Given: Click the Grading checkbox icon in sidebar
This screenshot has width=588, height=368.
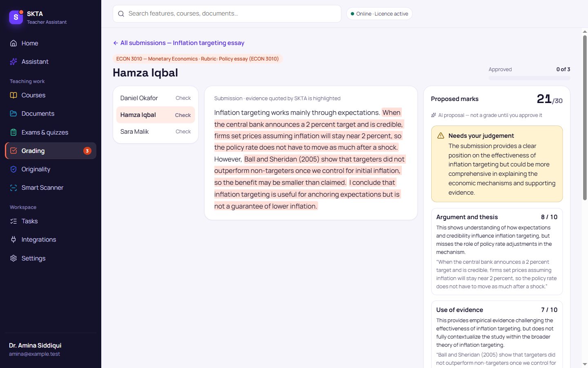Looking at the screenshot, I should (13, 151).
